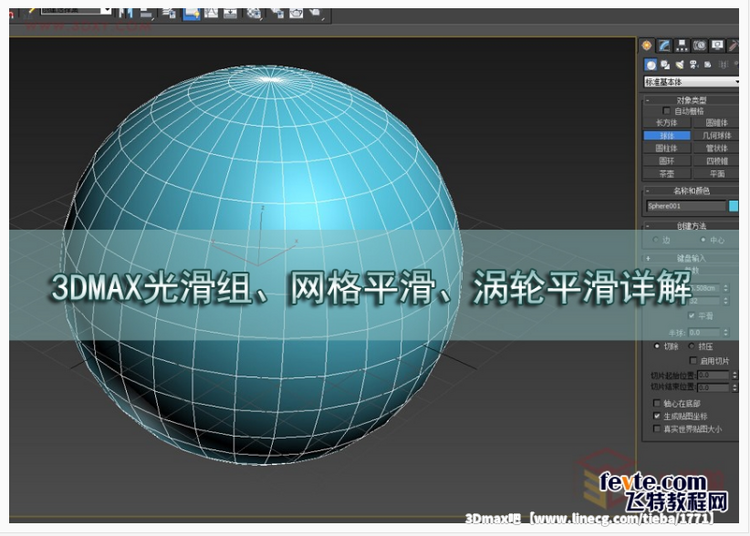Open the cyan object color swatch
This screenshot has width=750, height=536.
733,206
